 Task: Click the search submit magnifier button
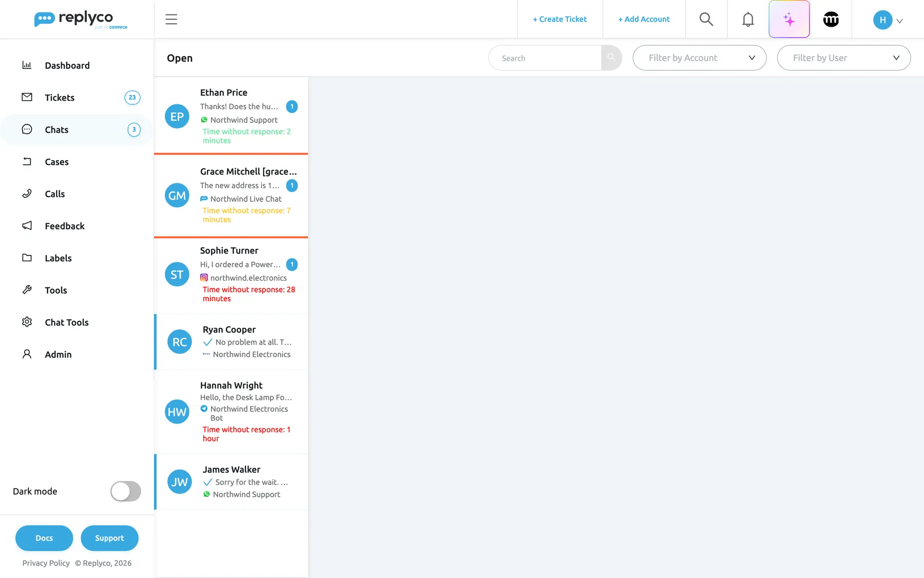click(x=611, y=58)
